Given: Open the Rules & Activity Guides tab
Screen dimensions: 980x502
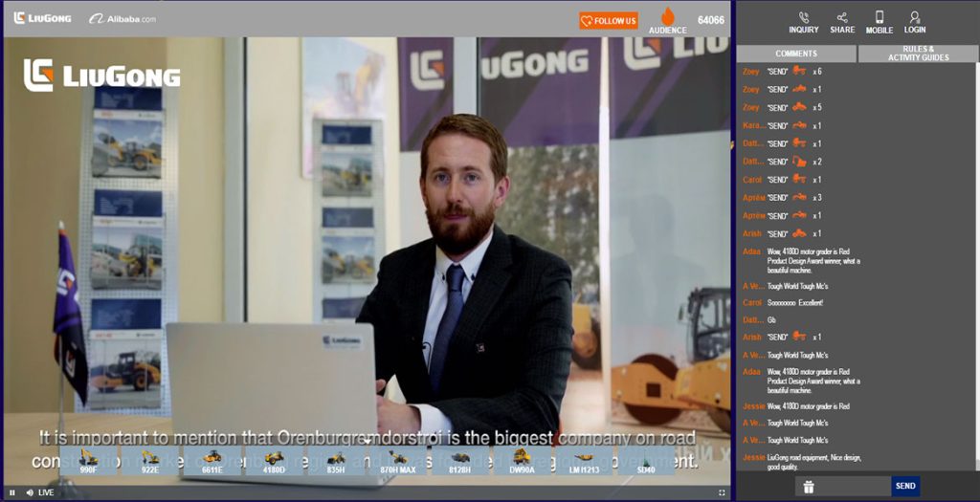Looking at the screenshot, I should [918, 54].
